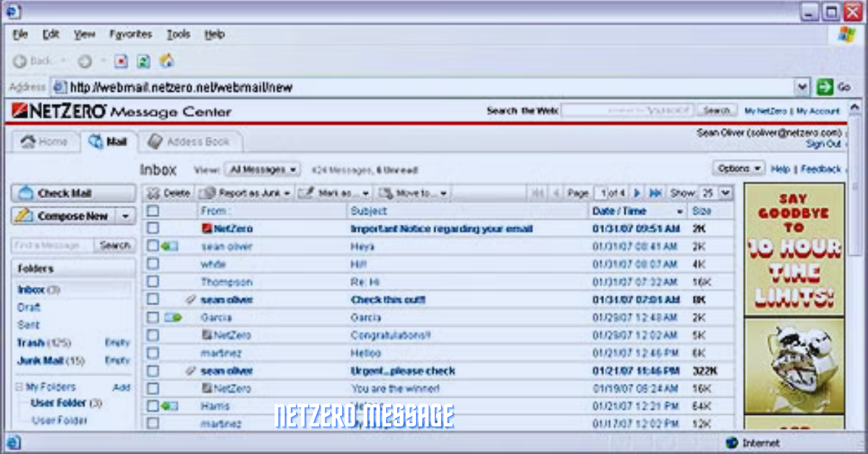Go to next page arrow icon
Viewport: 868px width, 454px height.
(637, 193)
